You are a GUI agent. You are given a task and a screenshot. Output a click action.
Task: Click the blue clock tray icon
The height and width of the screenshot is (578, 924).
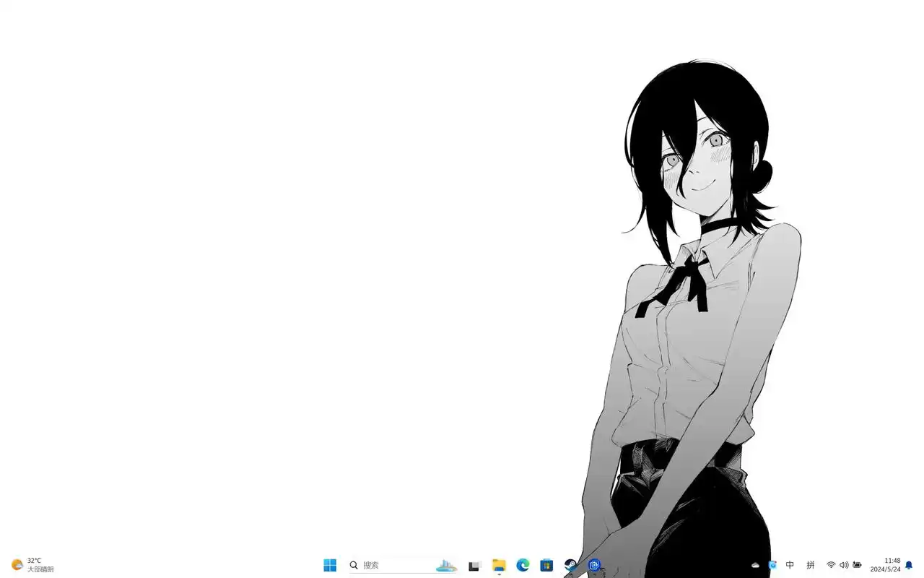point(772,565)
